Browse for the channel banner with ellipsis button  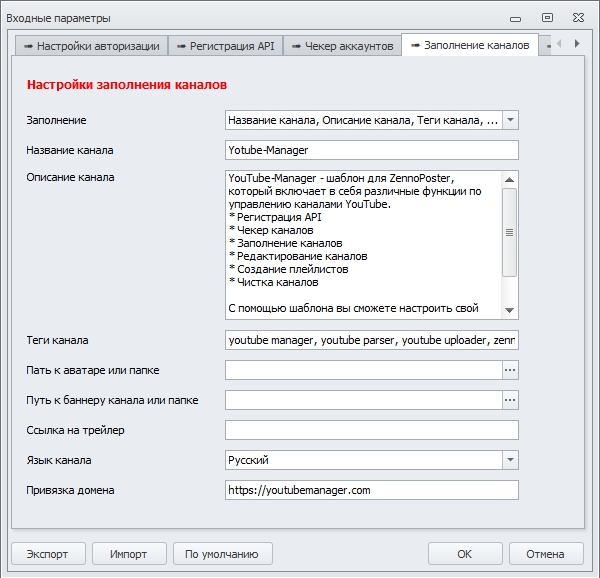point(510,400)
